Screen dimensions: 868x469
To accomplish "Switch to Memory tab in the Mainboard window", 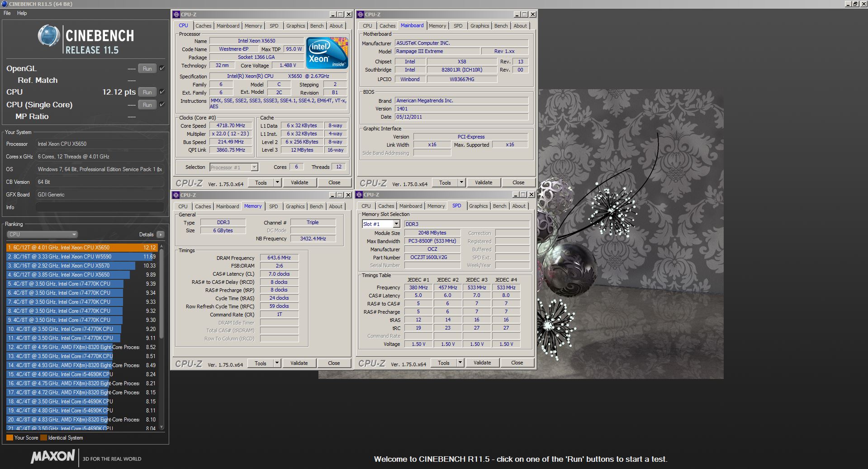I will coord(437,26).
